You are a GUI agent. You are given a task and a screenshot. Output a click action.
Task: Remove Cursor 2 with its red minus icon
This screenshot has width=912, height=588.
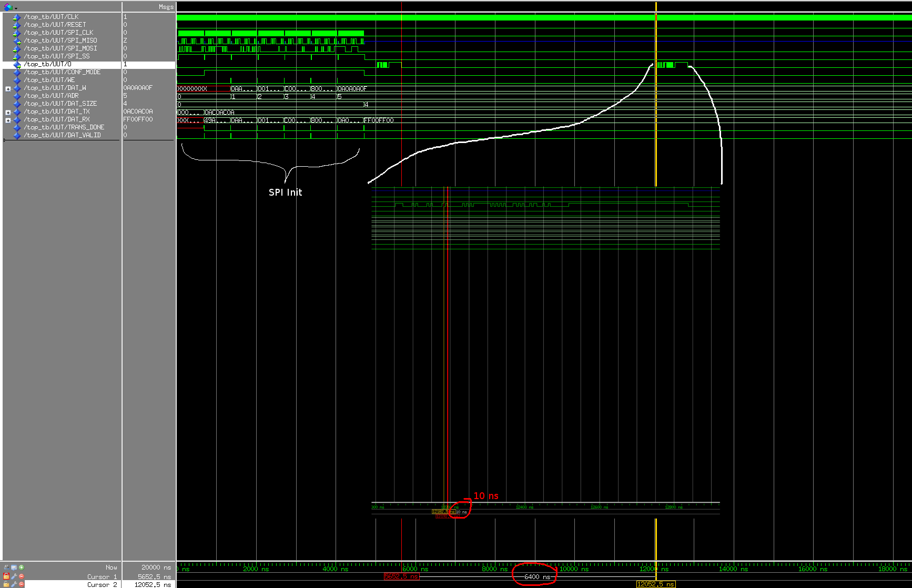click(22, 584)
